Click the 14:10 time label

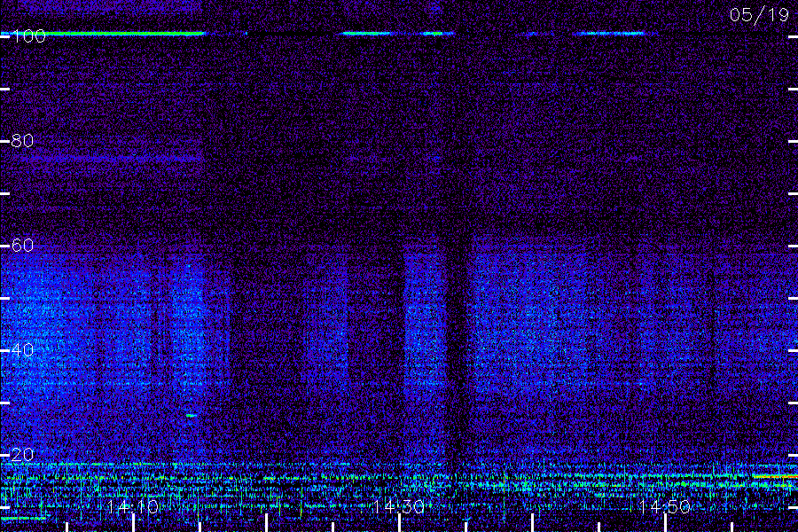click(x=133, y=507)
